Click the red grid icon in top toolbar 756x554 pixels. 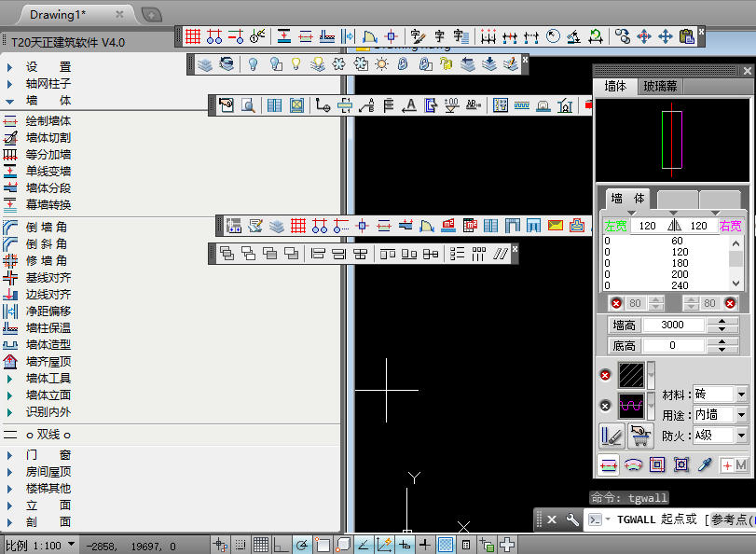point(193,36)
